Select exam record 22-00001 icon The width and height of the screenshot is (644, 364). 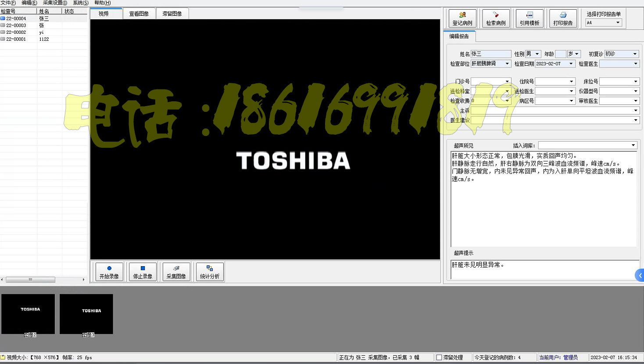pos(3,39)
